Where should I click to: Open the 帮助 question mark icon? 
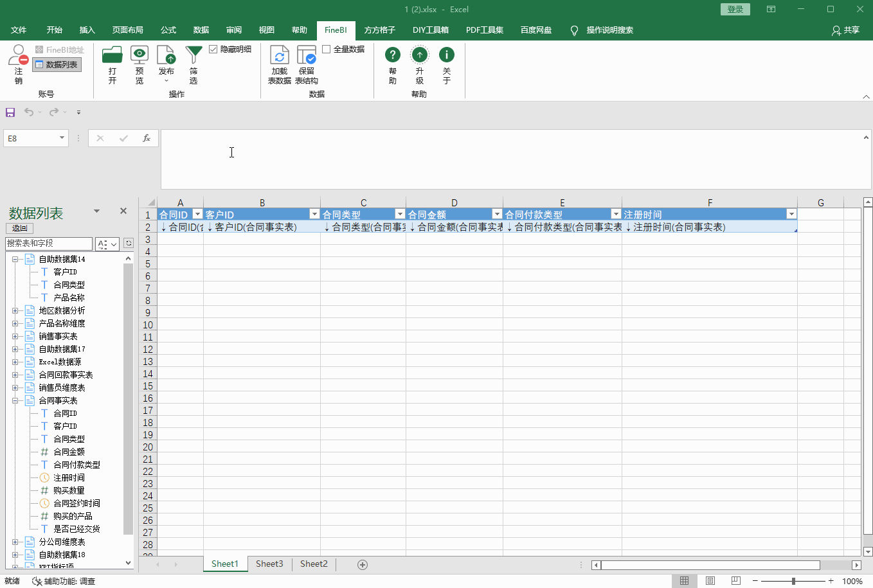pyautogui.click(x=393, y=55)
